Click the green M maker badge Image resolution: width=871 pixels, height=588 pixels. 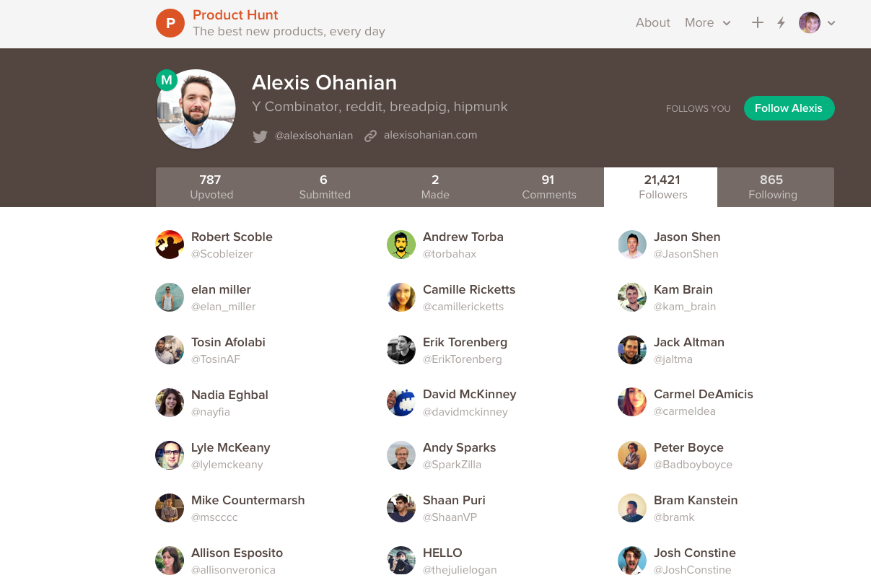[x=167, y=80]
